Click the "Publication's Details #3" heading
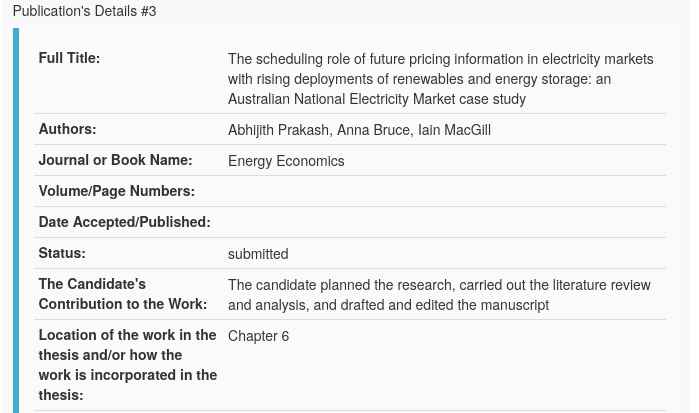699x413 pixels. point(84,11)
